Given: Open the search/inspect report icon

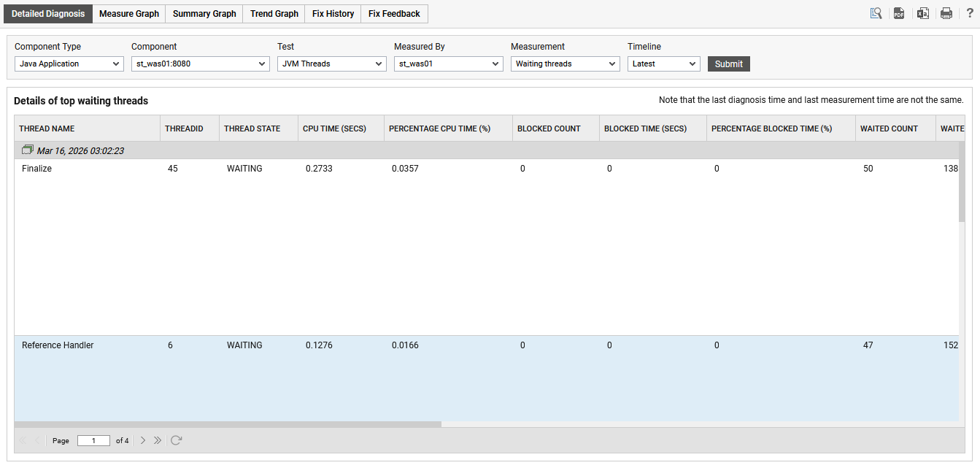Looking at the screenshot, I should tap(876, 13).
